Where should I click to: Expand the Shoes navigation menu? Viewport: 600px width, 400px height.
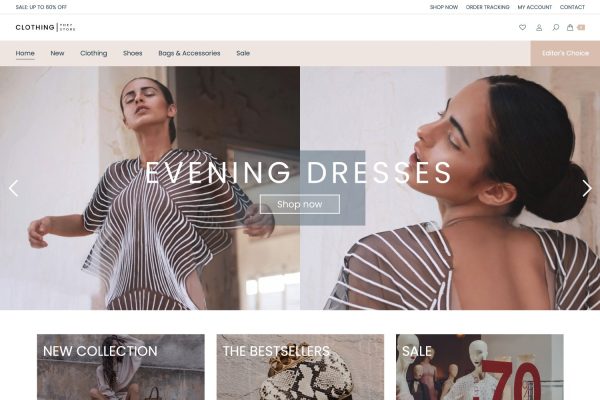[x=132, y=53]
